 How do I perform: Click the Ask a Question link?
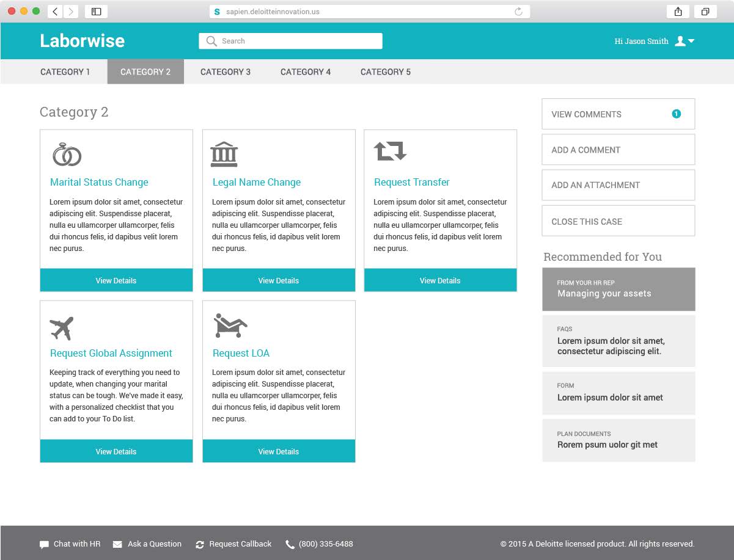(155, 544)
